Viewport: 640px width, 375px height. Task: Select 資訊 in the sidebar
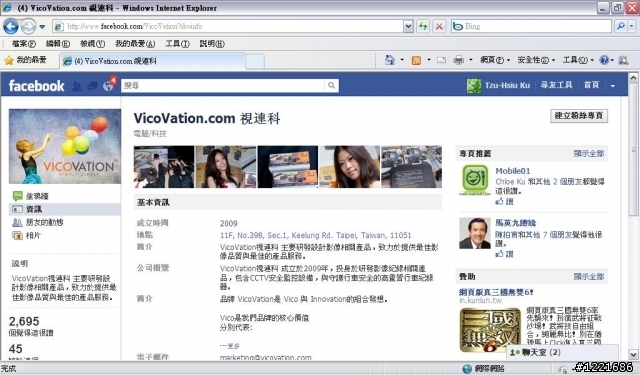point(65,209)
